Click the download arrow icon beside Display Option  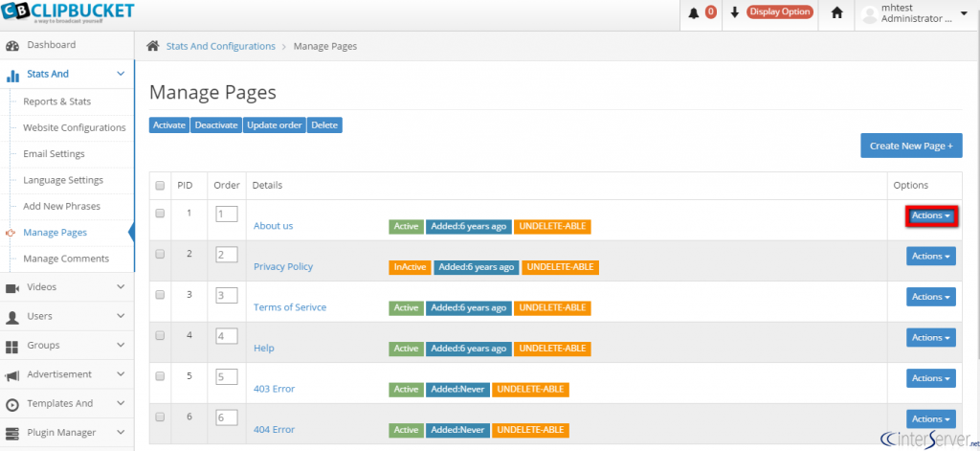point(735,12)
